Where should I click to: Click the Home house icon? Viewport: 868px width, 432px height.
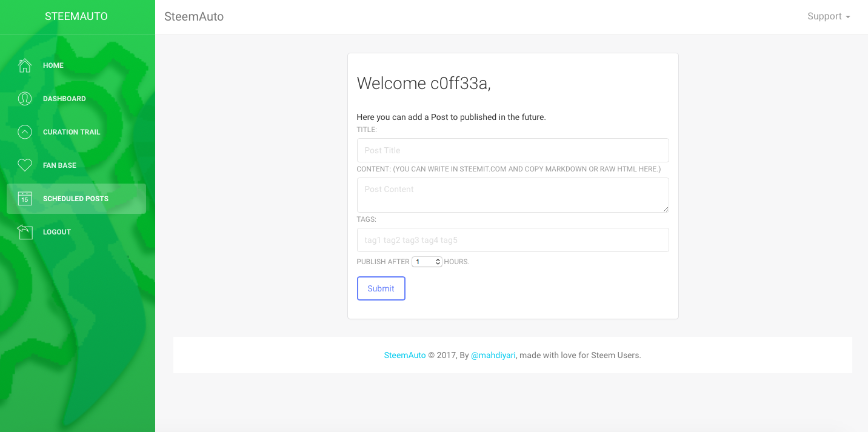click(x=25, y=65)
